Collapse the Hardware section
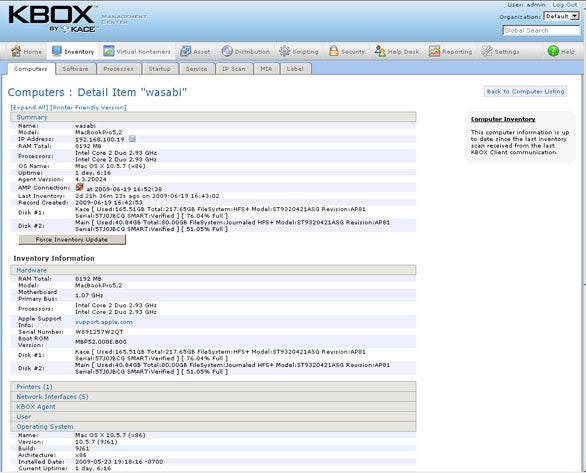586x473 pixels. tap(213, 270)
